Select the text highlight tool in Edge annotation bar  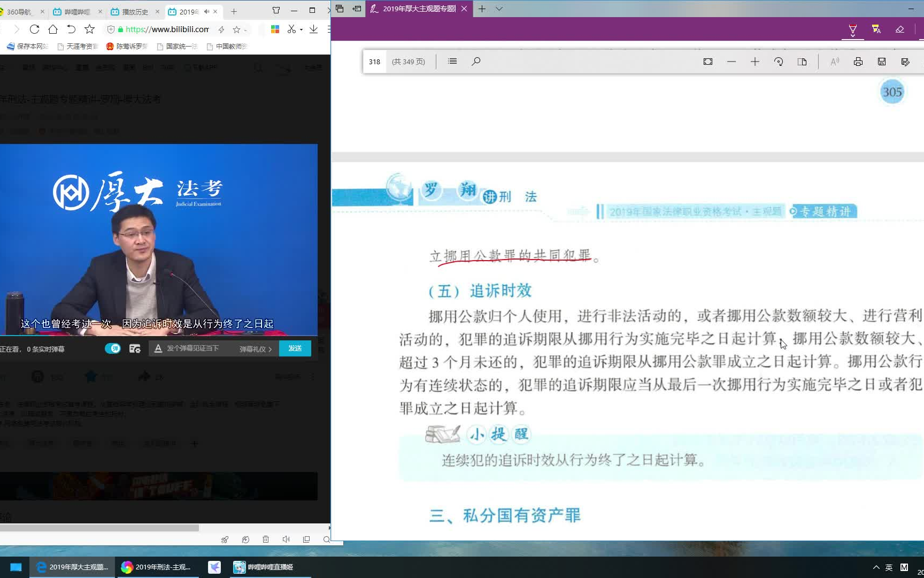coord(876,29)
